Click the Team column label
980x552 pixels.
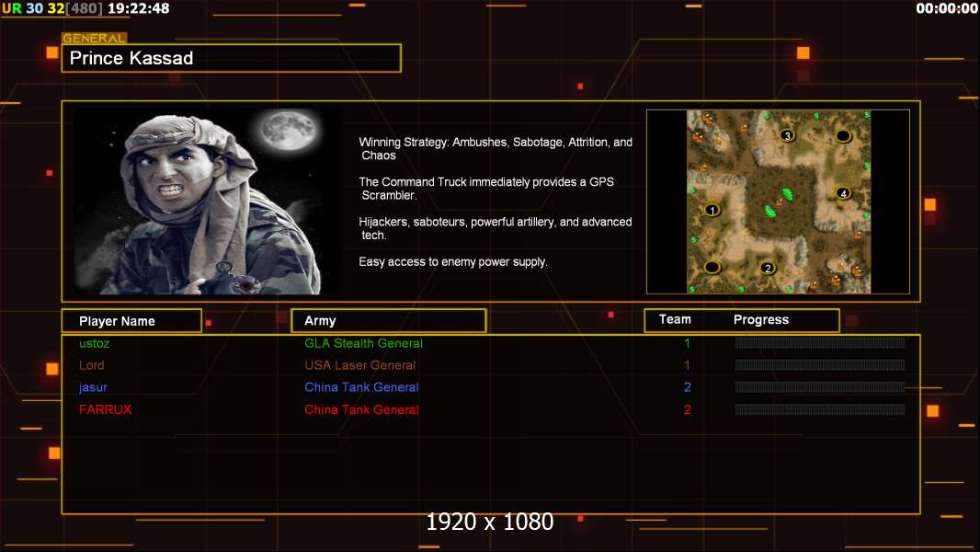click(x=675, y=319)
